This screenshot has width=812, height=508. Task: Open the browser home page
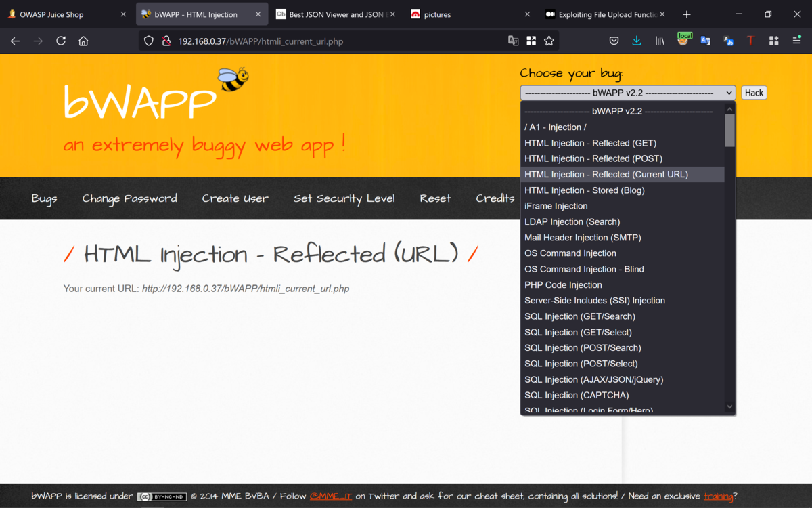(x=83, y=41)
